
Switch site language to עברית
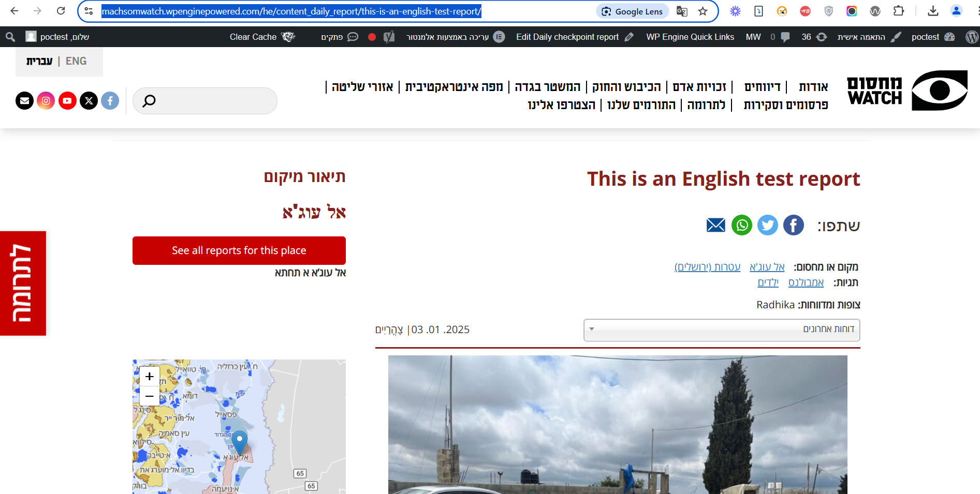(39, 61)
